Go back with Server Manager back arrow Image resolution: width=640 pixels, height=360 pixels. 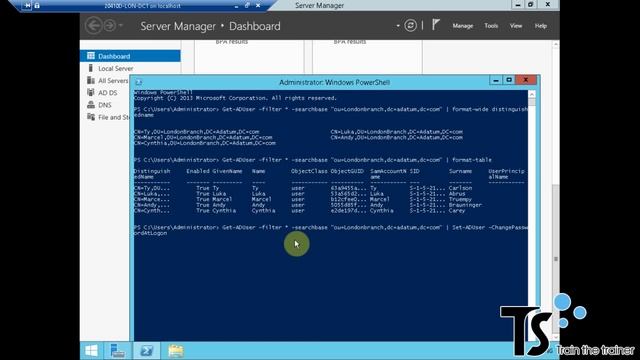[x=93, y=26]
